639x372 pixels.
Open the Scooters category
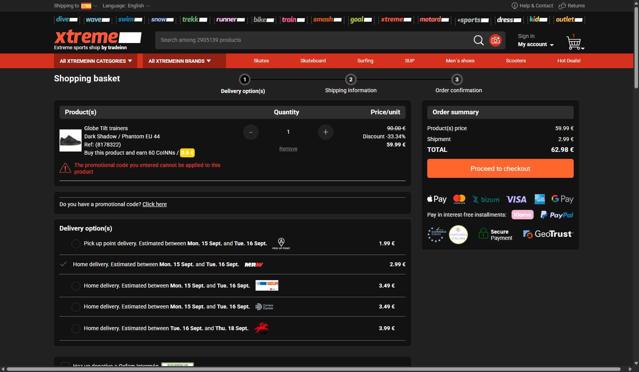point(516,61)
